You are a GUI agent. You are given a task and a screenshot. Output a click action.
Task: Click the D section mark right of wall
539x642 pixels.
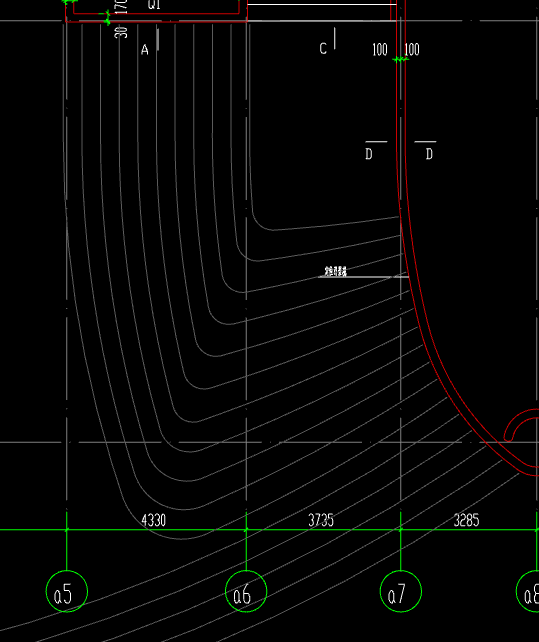pyautogui.click(x=429, y=154)
